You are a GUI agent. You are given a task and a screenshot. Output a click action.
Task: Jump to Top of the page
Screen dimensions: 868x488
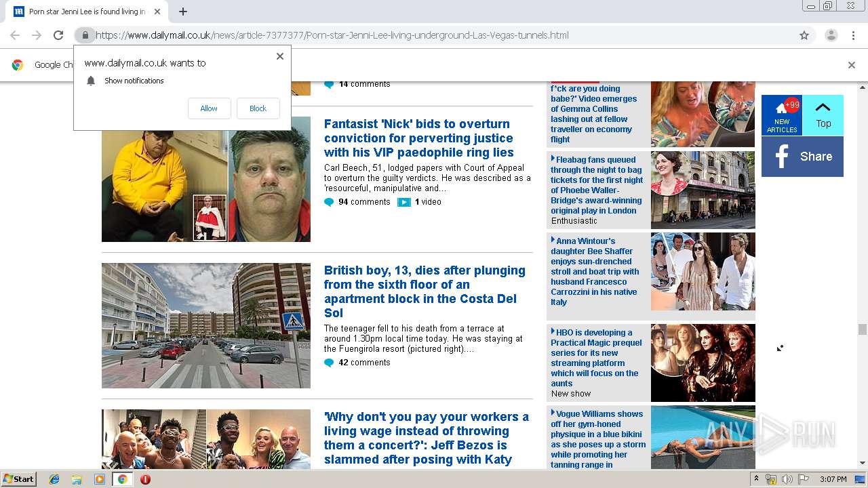[823, 115]
